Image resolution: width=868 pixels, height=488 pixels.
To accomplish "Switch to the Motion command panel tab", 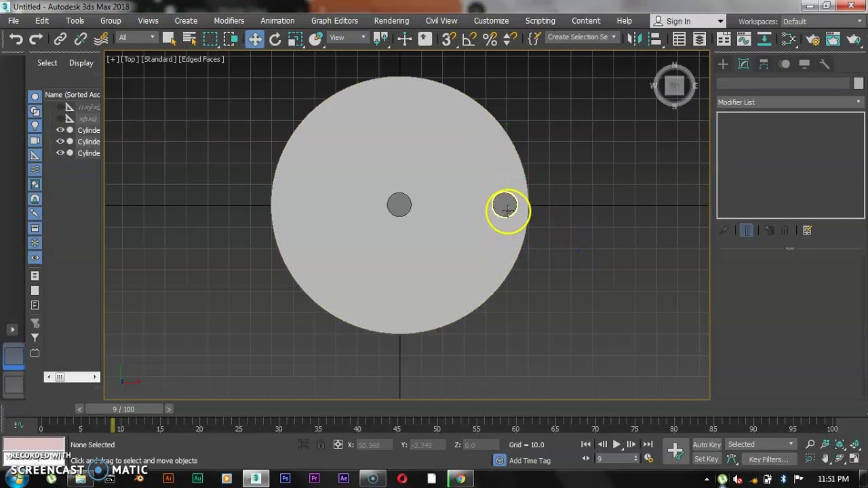I will click(x=785, y=64).
